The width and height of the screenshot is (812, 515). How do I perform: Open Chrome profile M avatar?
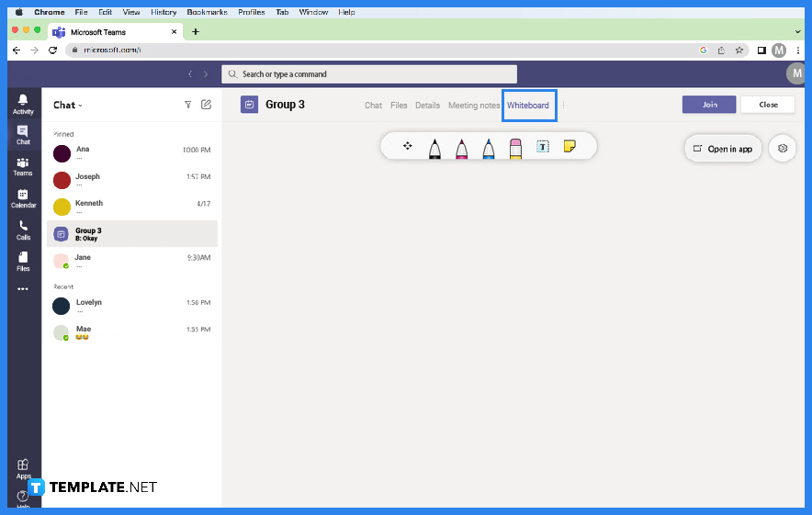(778, 50)
